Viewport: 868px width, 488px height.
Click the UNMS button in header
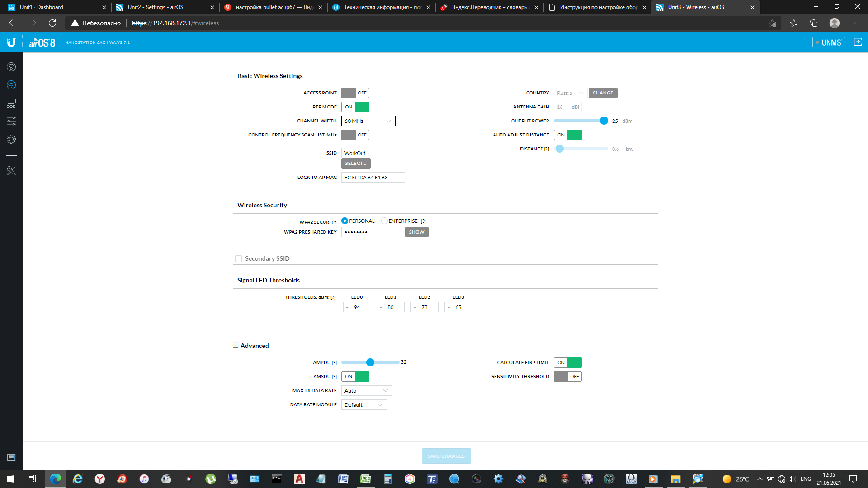pyautogui.click(x=828, y=42)
